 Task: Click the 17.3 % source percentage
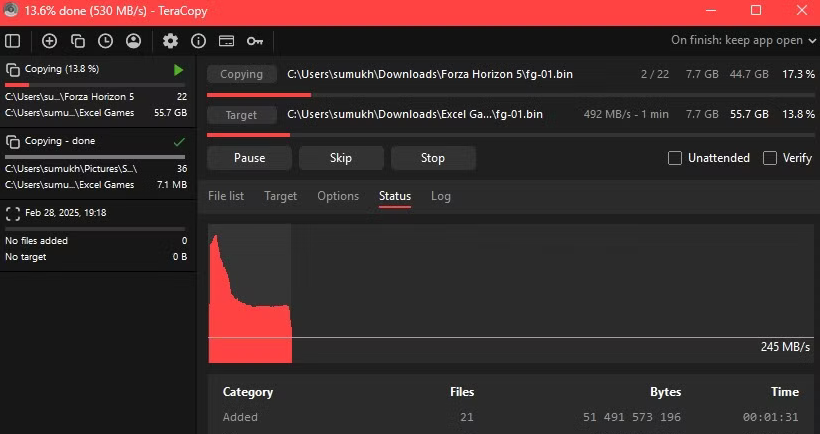(x=799, y=74)
